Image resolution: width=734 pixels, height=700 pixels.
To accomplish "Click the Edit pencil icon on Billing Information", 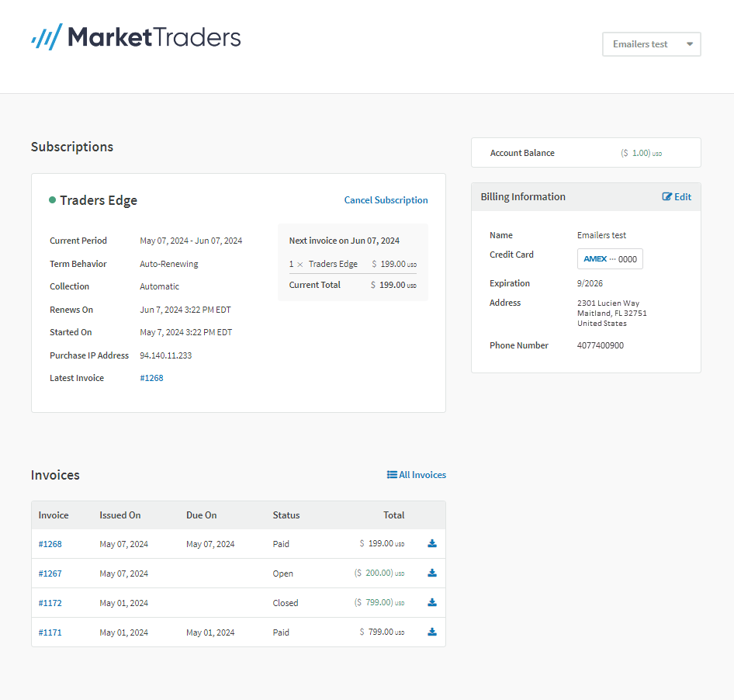I will (667, 196).
